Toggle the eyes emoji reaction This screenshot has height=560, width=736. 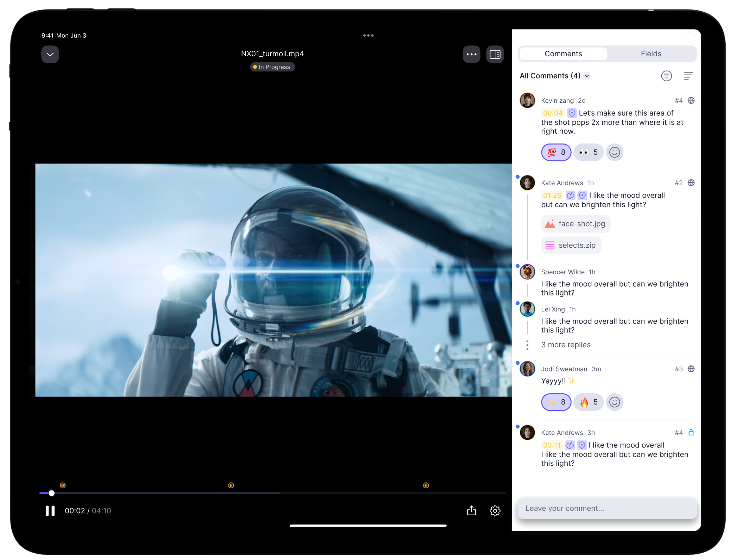[589, 152]
